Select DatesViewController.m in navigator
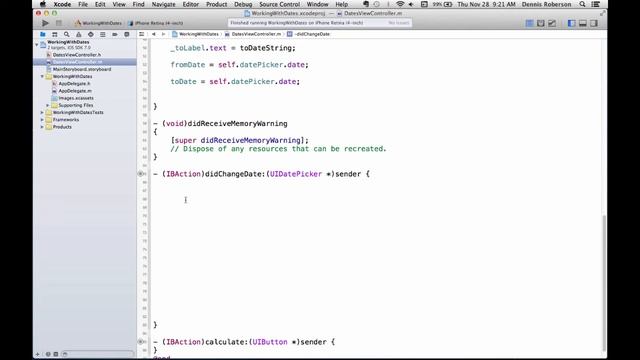This screenshot has height=360, width=640. (x=85, y=62)
